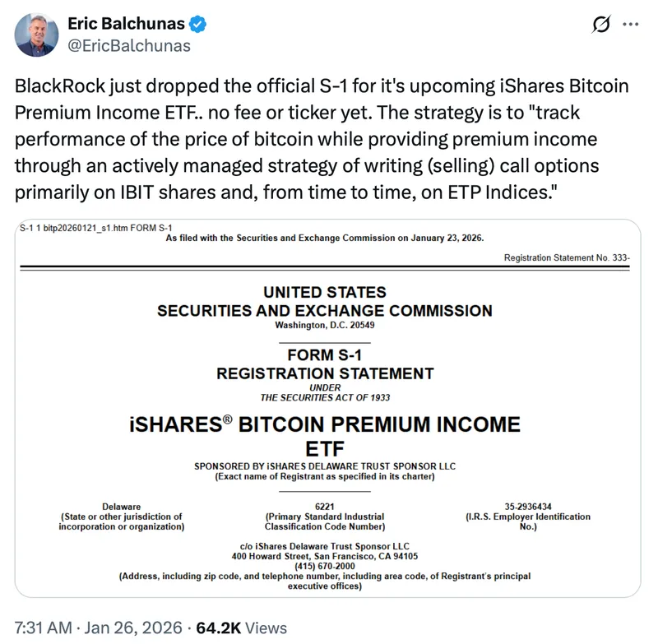The width and height of the screenshot is (658, 644).
Task: Open the three-dot more options menu
Action: pos(631,25)
